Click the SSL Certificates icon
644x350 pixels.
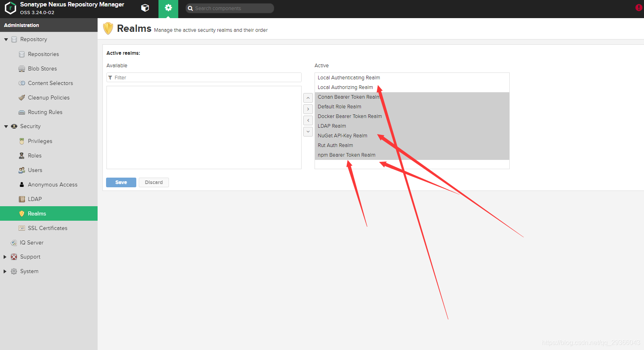(22, 228)
